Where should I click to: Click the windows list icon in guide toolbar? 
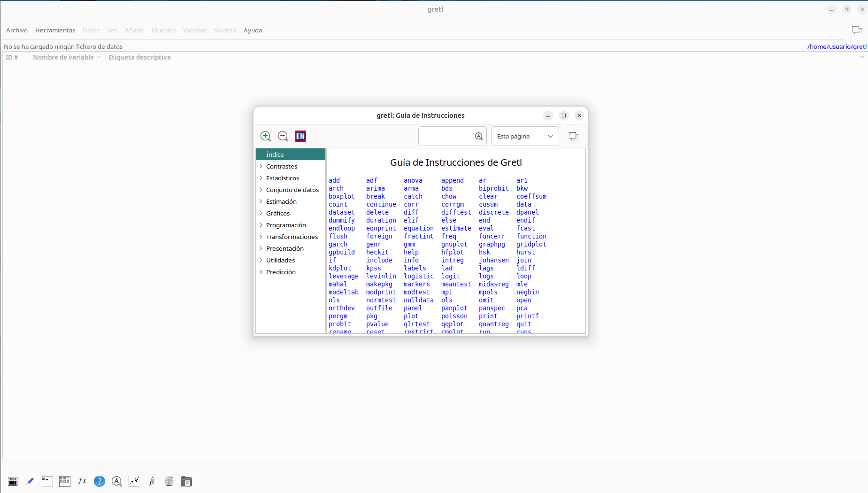point(574,136)
